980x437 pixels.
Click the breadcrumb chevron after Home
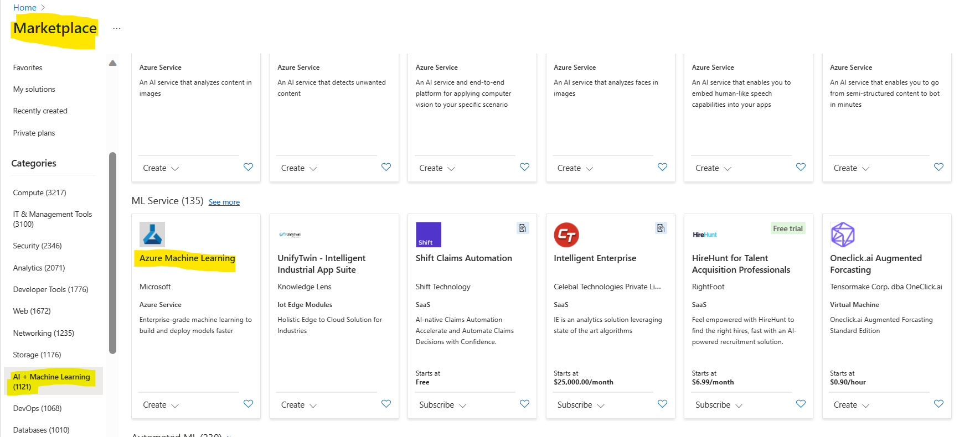point(43,8)
